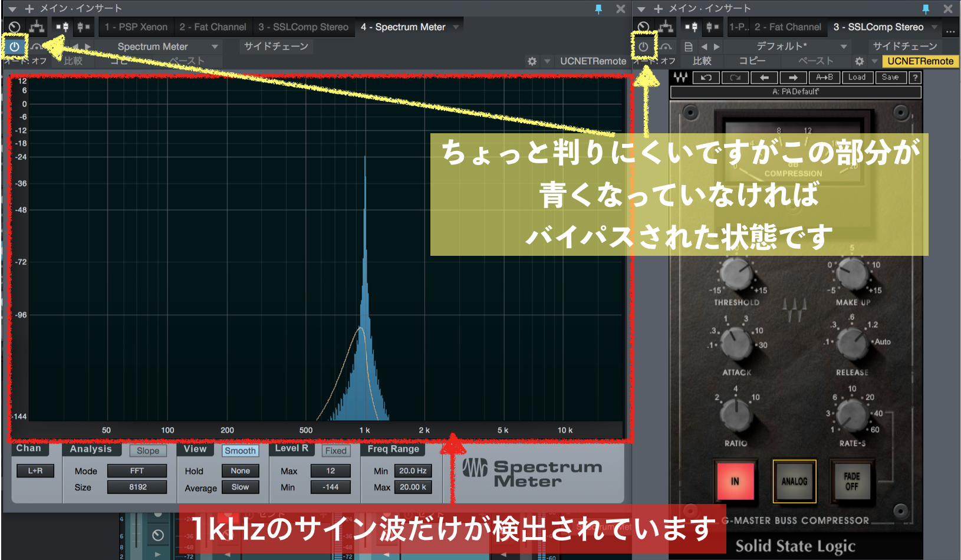
Task: Click the add insert plus icon, left window
Action: coord(29,9)
